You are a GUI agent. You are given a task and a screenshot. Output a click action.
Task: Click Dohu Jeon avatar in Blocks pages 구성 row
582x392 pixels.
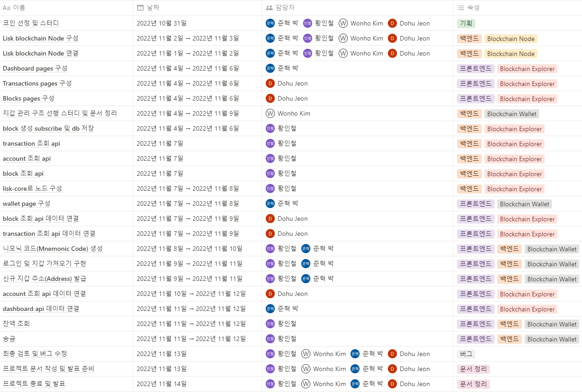[270, 98]
